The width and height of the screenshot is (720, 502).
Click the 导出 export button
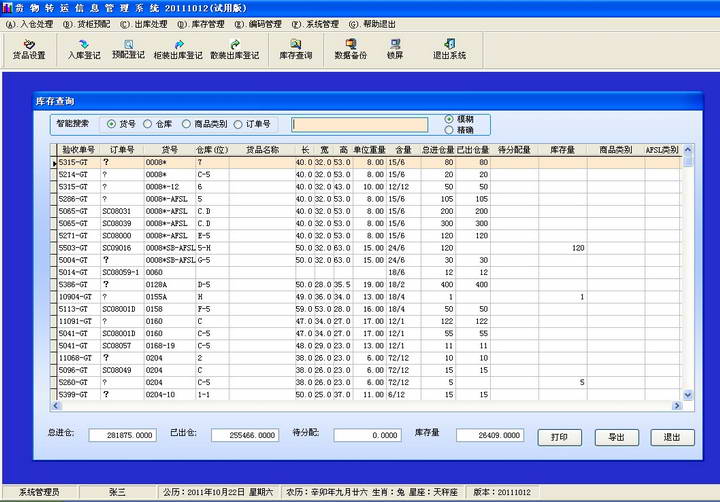point(616,437)
